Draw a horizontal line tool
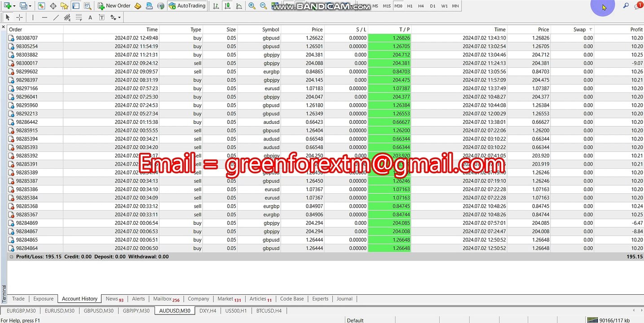 (x=44, y=17)
